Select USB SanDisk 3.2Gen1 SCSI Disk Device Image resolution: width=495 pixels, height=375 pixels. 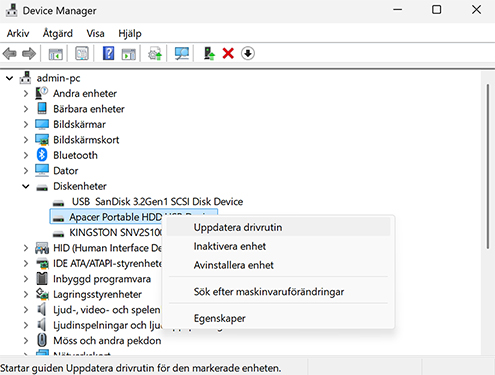coord(157,202)
